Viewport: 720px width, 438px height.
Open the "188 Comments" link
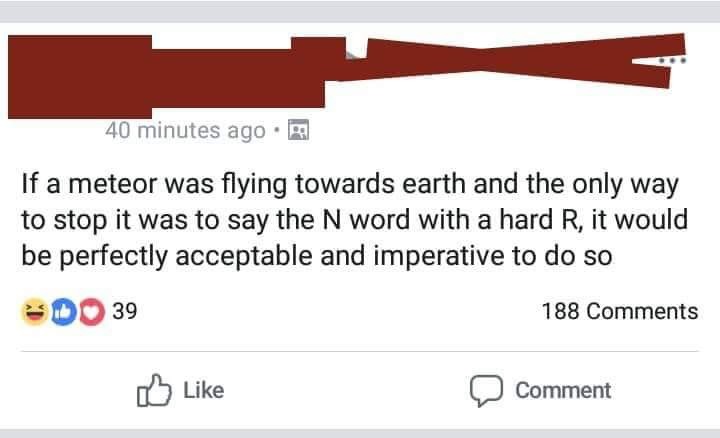tap(619, 311)
